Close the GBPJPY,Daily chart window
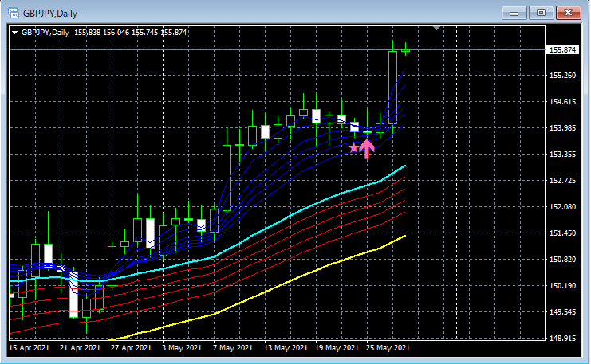The image size is (591, 364). pos(569,14)
